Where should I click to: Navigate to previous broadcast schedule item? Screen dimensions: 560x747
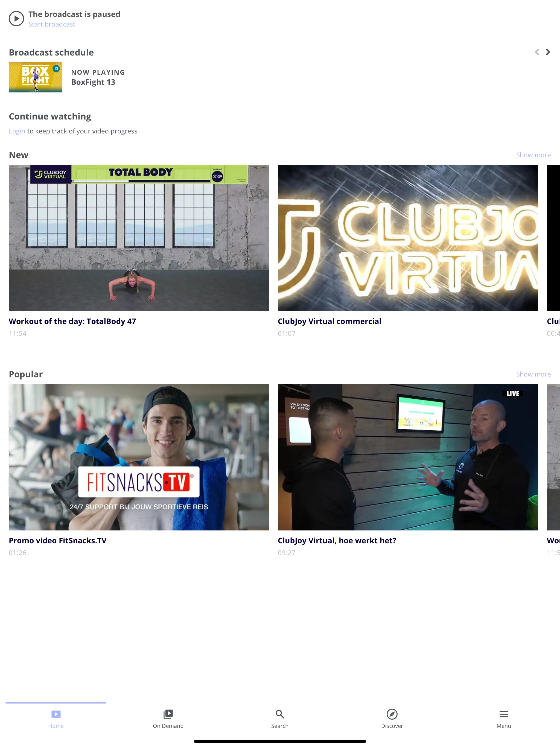pos(536,52)
